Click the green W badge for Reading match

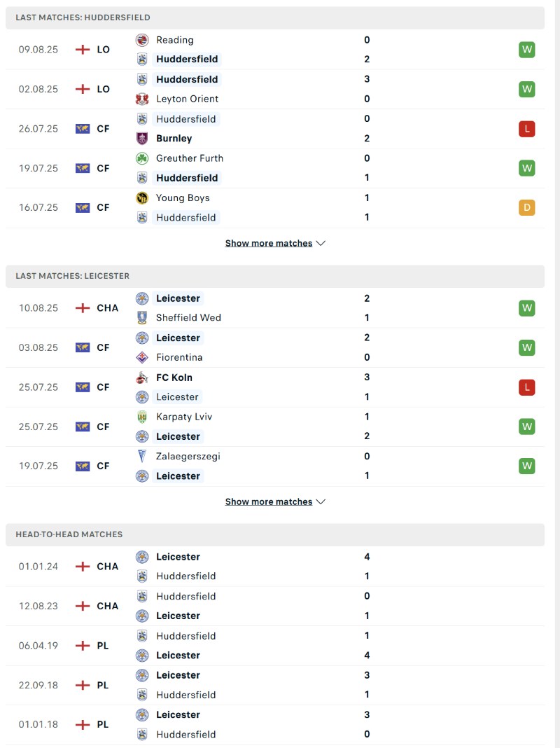(x=526, y=50)
